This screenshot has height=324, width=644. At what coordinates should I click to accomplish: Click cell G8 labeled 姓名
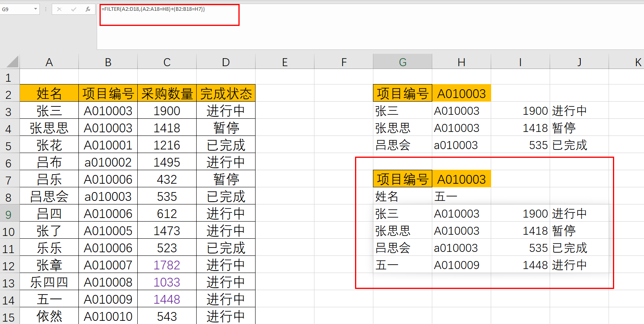tap(402, 196)
